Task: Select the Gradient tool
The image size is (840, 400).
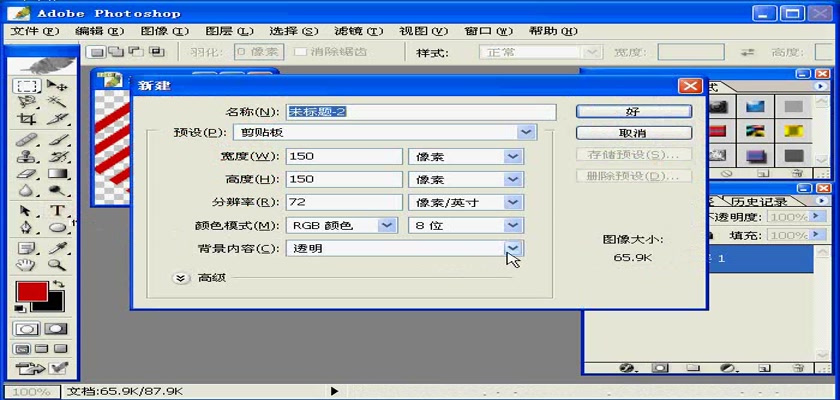Action: click(57, 173)
